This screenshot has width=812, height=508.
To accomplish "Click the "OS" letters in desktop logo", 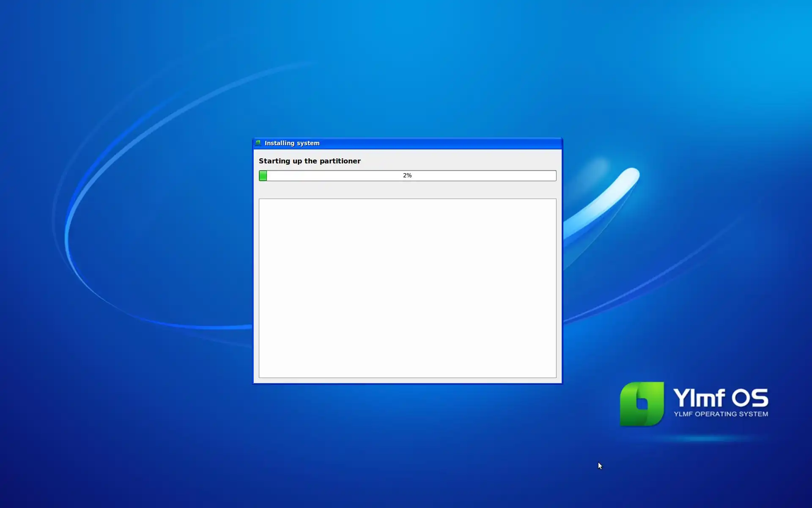I will click(750, 398).
